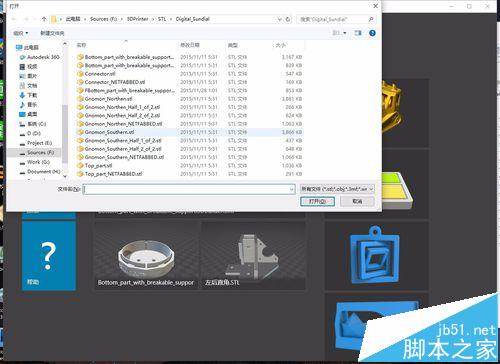The image size is (500, 364).
Task: Click the search Digital_Sundial field
Action: click(336, 19)
